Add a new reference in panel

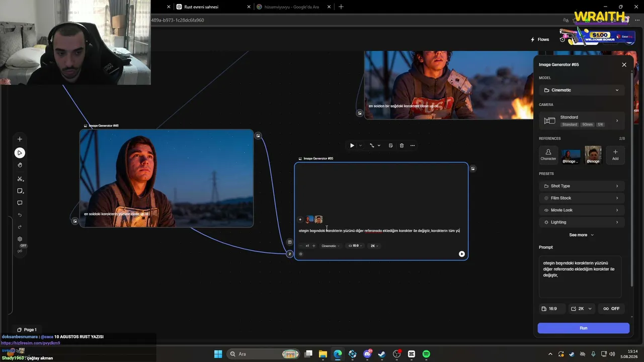(615, 155)
